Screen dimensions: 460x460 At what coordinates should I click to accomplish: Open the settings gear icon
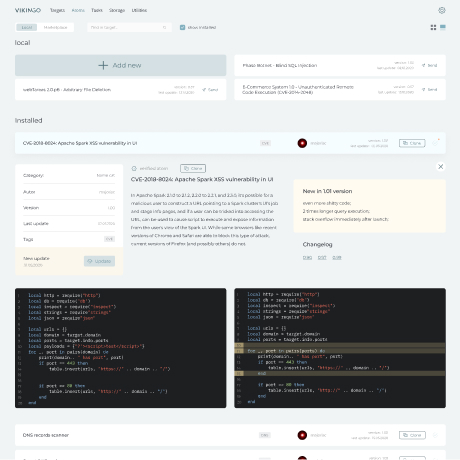442,10
